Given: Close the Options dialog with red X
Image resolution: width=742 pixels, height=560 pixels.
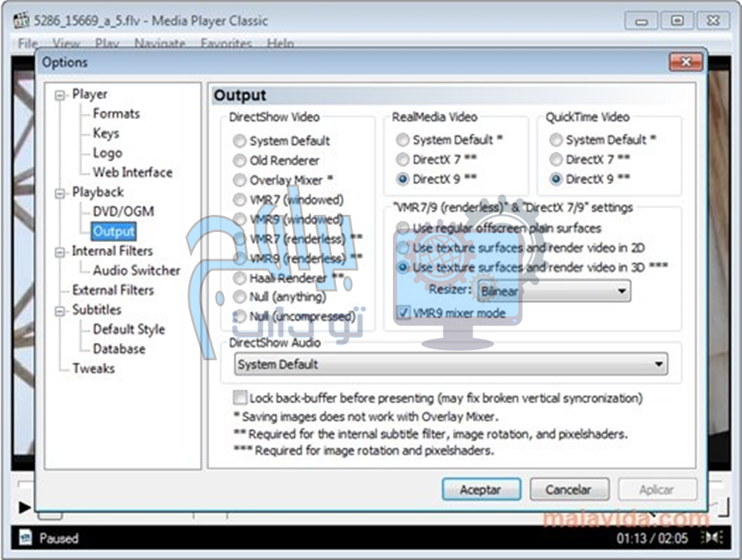Looking at the screenshot, I should coord(685,62).
